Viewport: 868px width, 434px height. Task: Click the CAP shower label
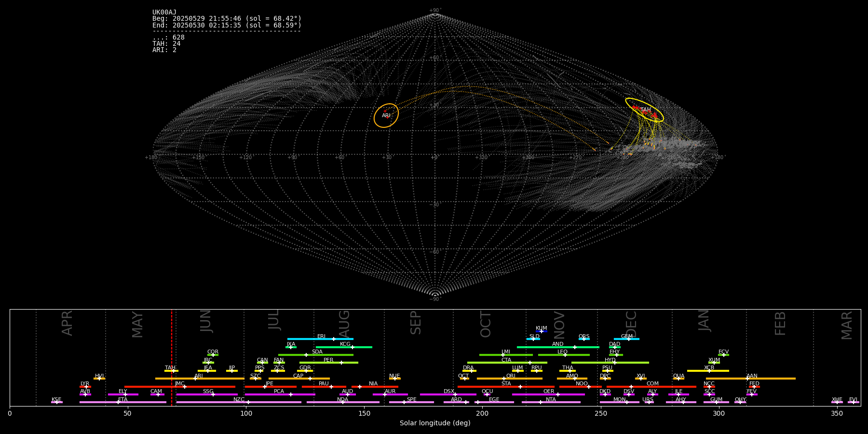point(298,376)
